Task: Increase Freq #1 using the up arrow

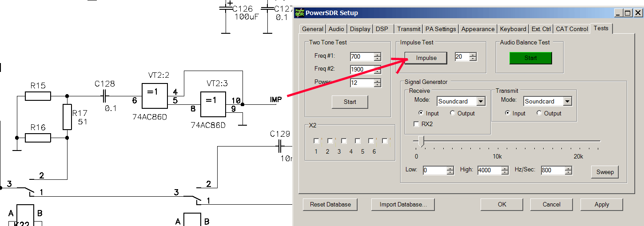Action: coord(378,55)
